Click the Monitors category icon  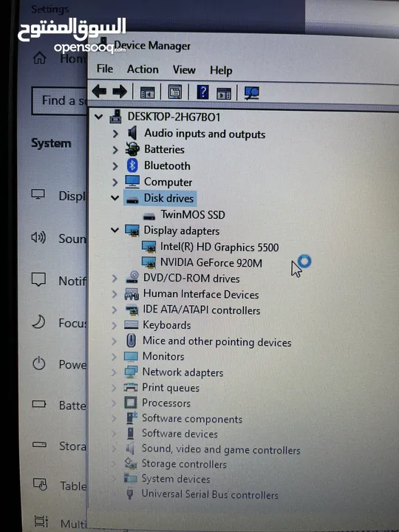click(131, 356)
